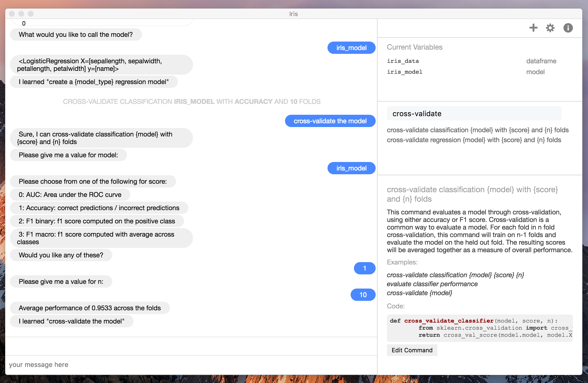Select cross-validate regression command suggestion
The height and width of the screenshot is (383, 588).
tap(474, 140)
